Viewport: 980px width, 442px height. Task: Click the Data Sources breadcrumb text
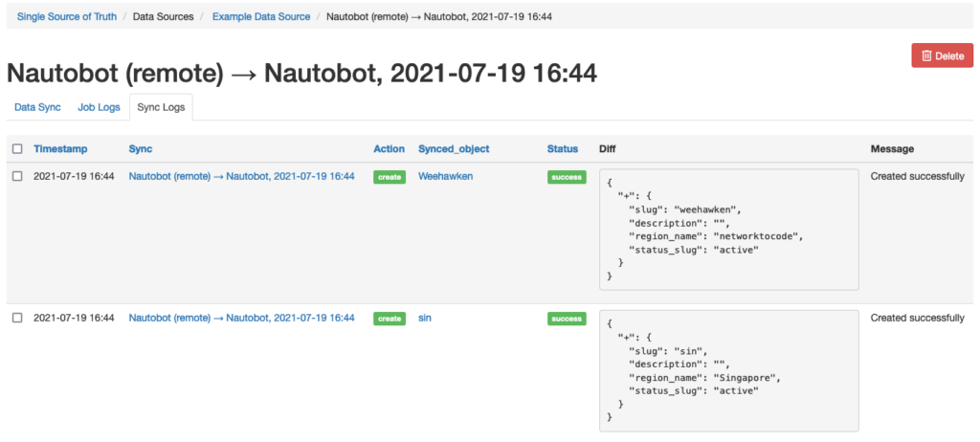click(163, 17)
